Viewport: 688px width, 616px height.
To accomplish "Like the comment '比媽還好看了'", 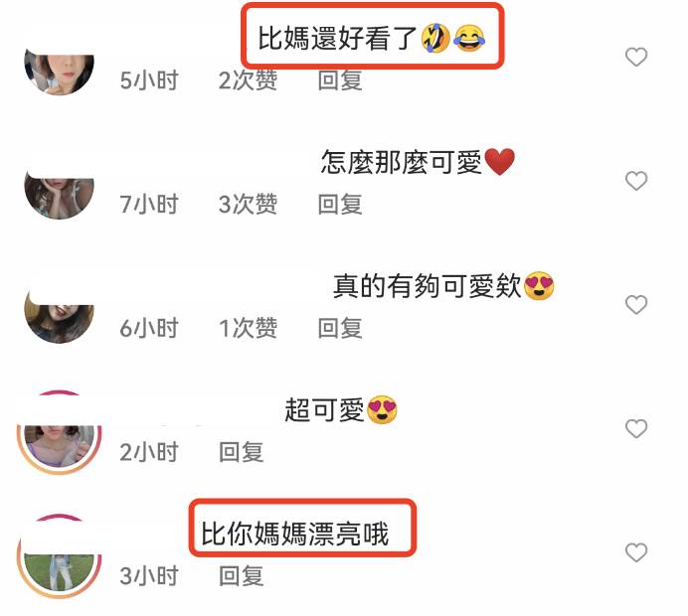I will tap(635, 57).
